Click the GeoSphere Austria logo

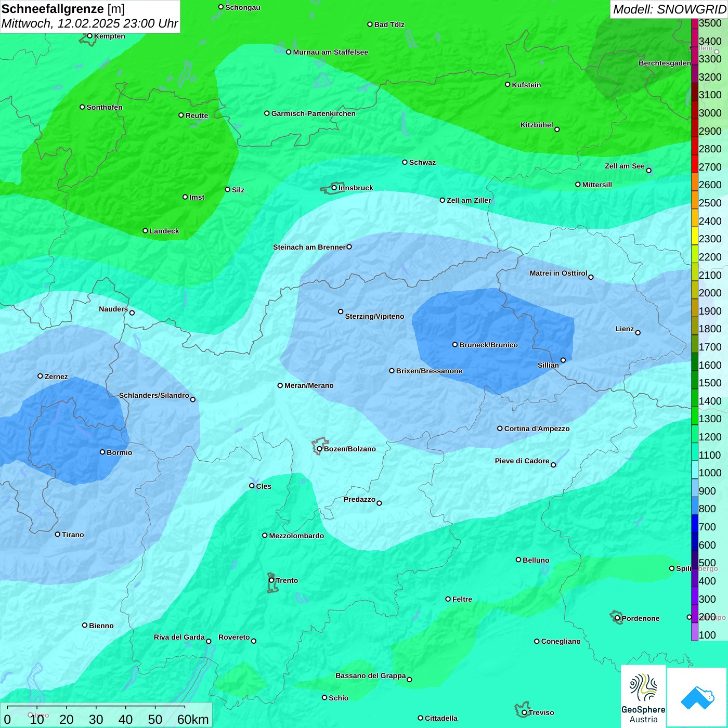click(643, 696)
